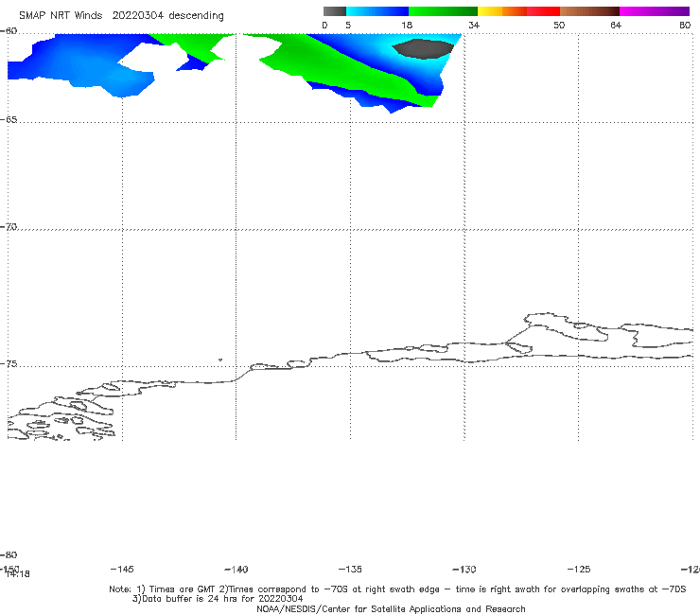Click the NOAA/NESDIS credit line
700x615 pixels.
click(x=391, y=609)
